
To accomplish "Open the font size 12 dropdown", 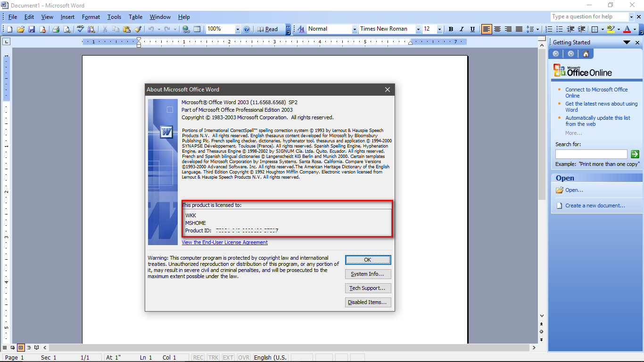I will pyautogui.click(x=439, y=29).
